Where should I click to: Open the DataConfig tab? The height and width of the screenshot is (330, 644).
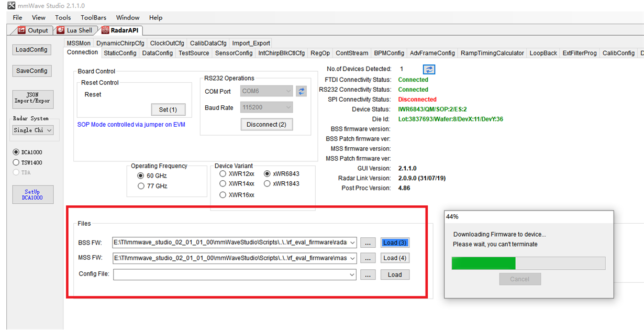pyautogui.click(x=158, y=53)
